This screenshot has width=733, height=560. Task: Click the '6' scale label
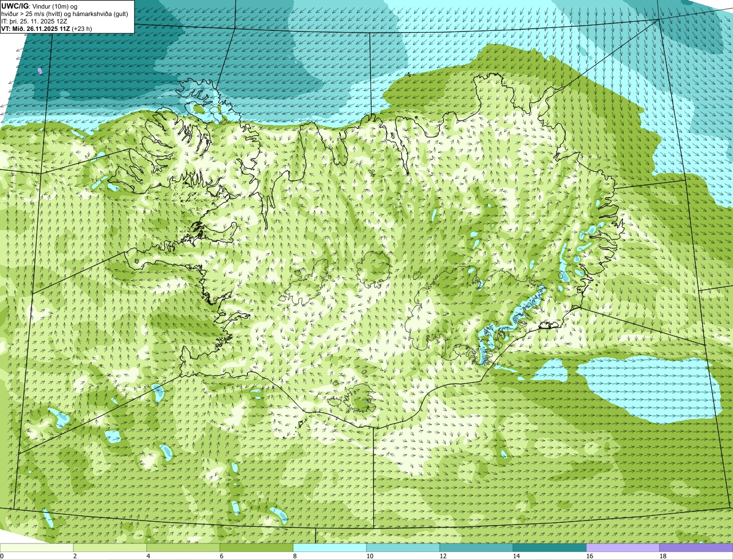point(222,556)
